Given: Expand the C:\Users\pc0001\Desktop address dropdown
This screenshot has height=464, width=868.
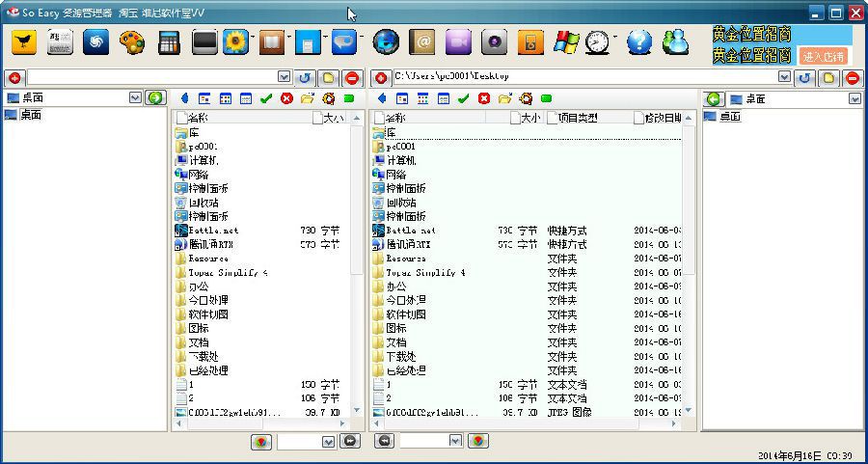Looking at the screenshot, I should [x=784, y=77].
